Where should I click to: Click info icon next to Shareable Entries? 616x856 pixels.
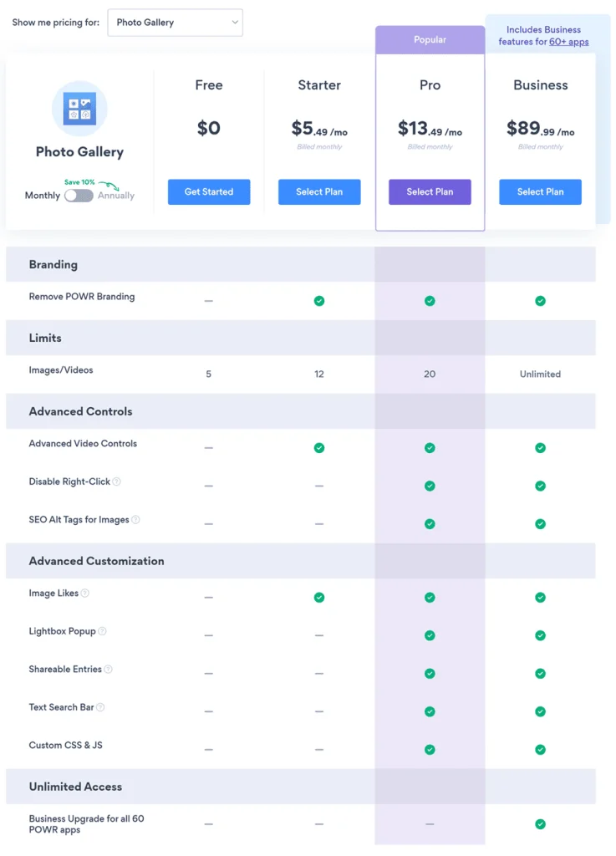108,670
